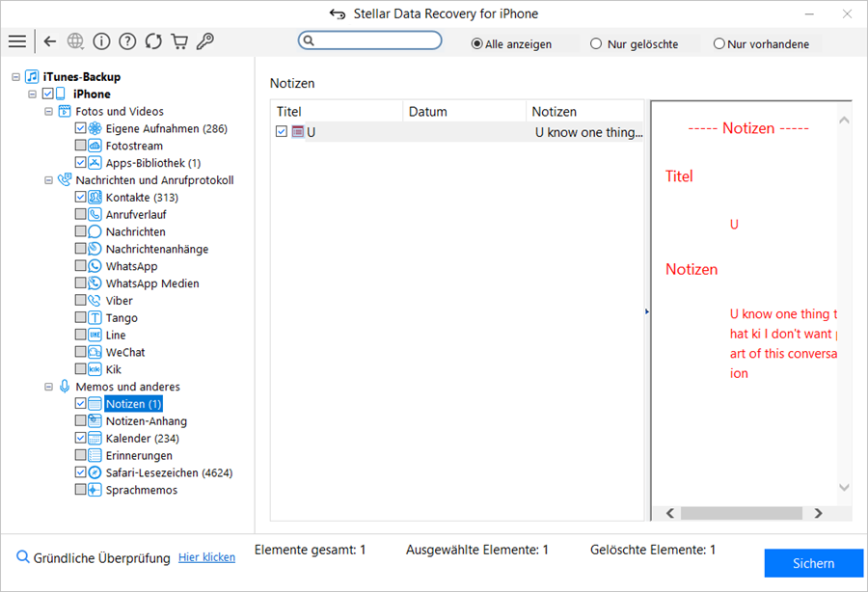Screen dimensions: 868x592
Task: Select the note row 'U know one thing...'
Action: pos(457,132)
